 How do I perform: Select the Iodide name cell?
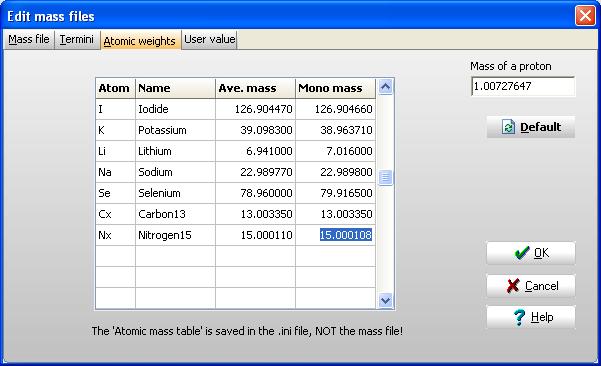(175, 109)
